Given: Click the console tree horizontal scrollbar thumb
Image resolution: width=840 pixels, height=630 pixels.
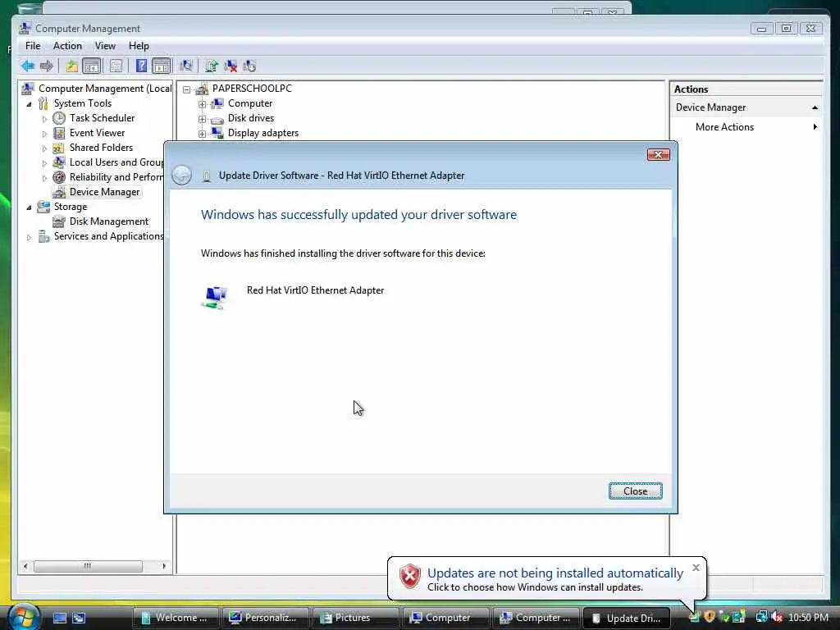Looking at the screenshot, I should click(x=88, y=566).
